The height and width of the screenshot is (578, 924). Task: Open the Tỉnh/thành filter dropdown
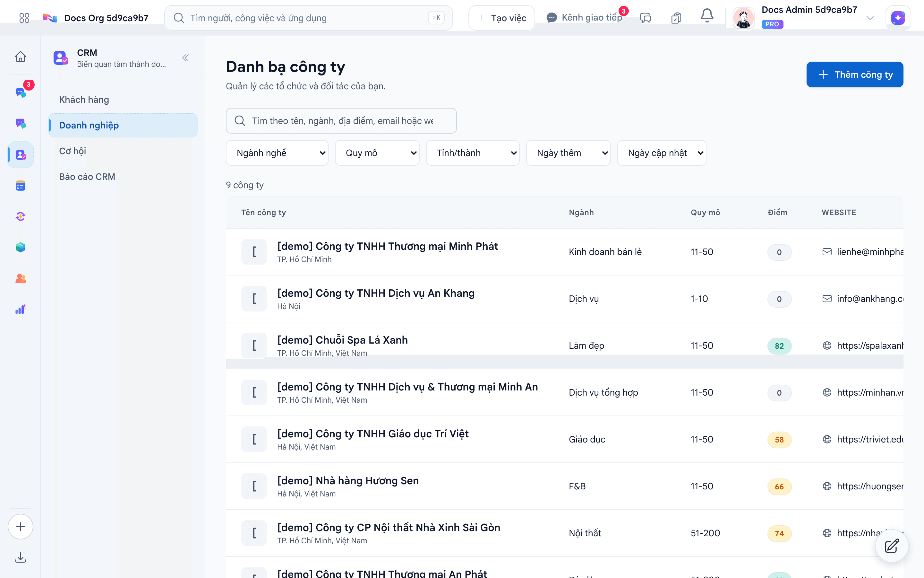[473, 153]
